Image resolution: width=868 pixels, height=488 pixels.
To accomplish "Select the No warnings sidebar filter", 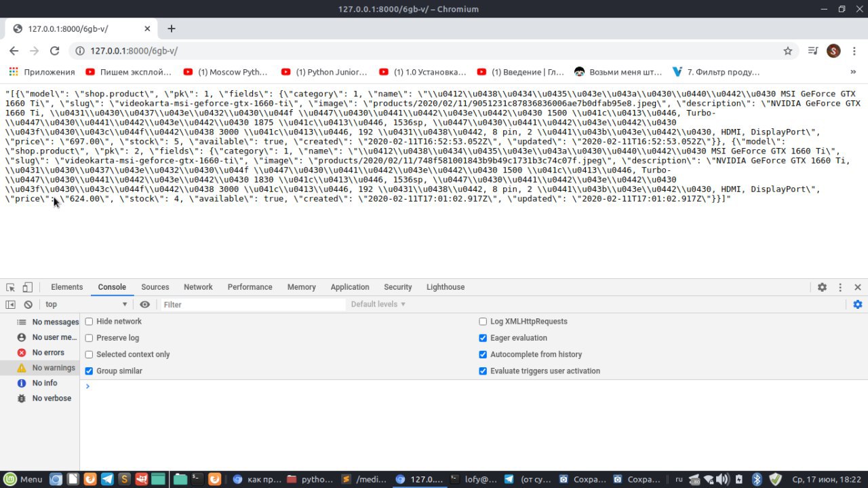I will [x=40, y=368].
